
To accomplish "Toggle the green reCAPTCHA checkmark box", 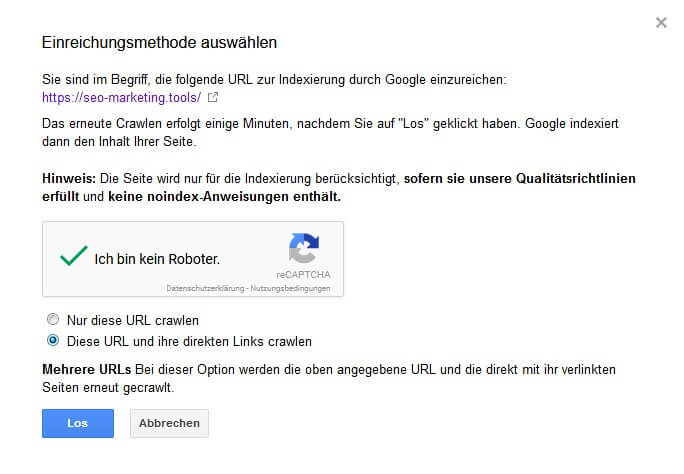I will coord(73,257).
